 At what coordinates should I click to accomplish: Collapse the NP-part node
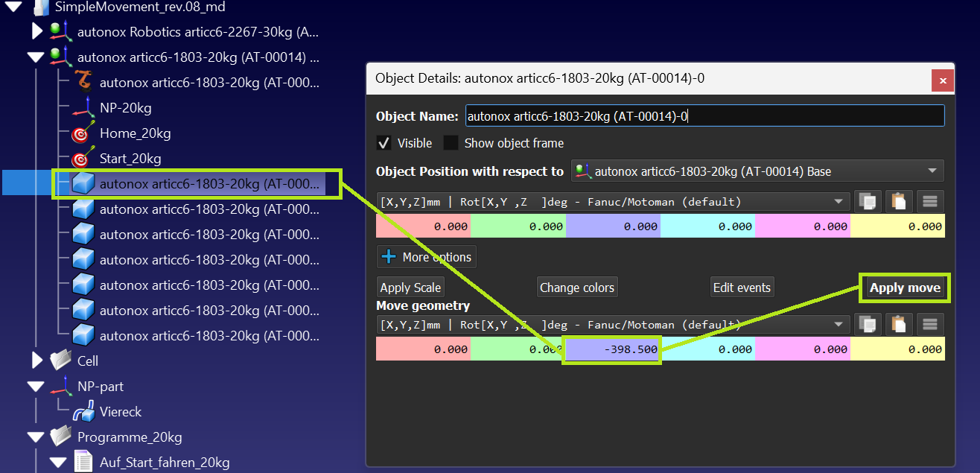[36, 387]
